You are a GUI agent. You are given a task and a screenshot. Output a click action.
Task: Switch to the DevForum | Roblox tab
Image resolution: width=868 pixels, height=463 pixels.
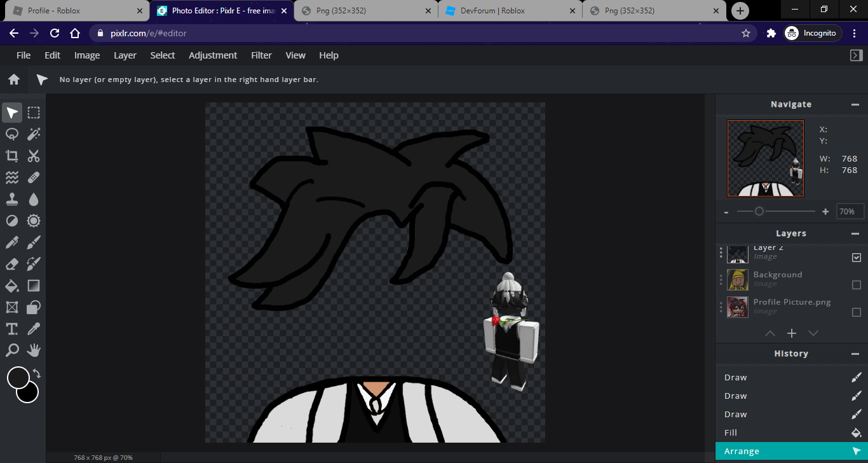pos(511,11)
